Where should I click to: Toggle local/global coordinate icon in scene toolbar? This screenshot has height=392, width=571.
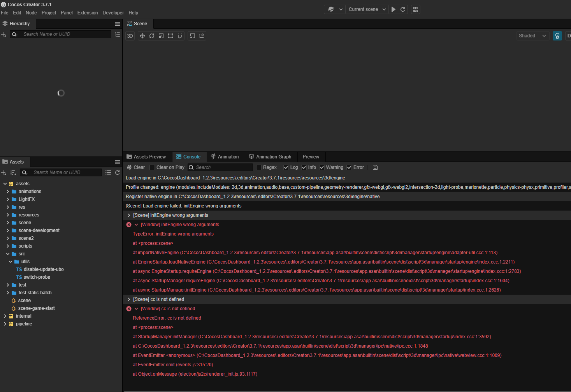[202, 36]
